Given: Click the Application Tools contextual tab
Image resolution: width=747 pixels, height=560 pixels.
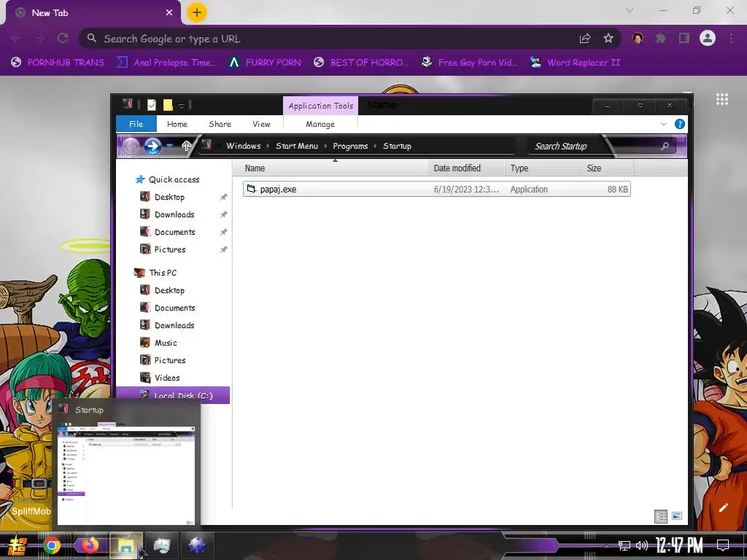Looking at the screenshot, I should point(321,106).
